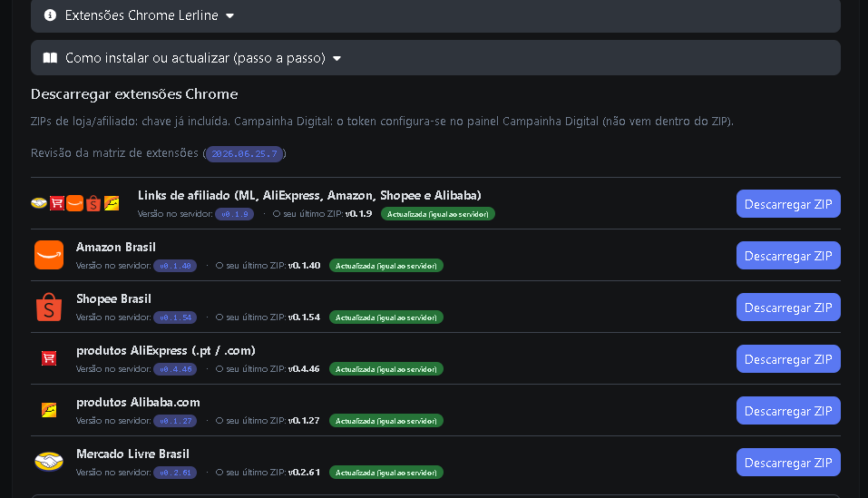Click Actualizada badge in produtos AliExpress row

click(x=386, y=369)
